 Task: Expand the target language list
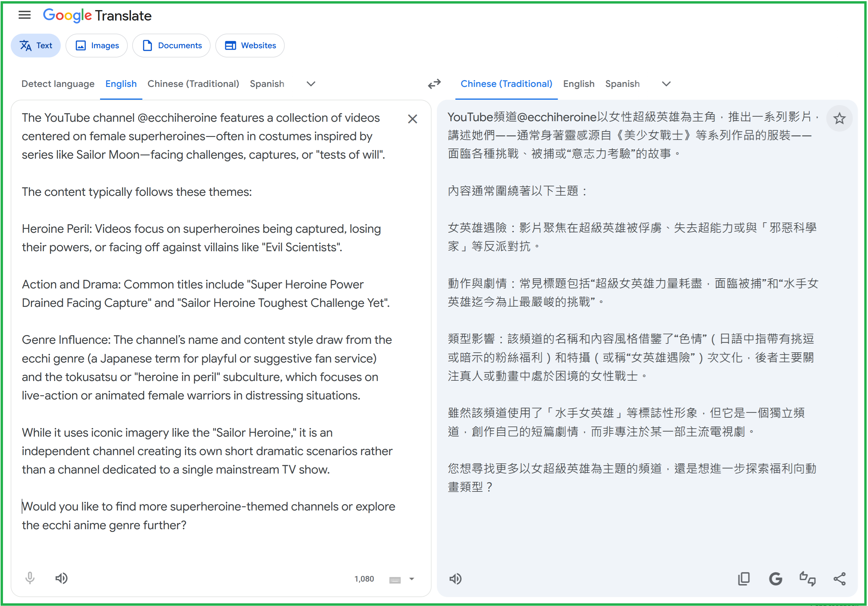pos(666,84)
